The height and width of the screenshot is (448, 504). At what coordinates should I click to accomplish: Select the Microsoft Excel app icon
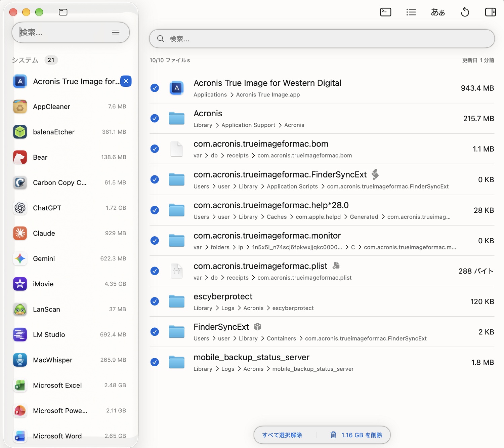pos(20,385)
